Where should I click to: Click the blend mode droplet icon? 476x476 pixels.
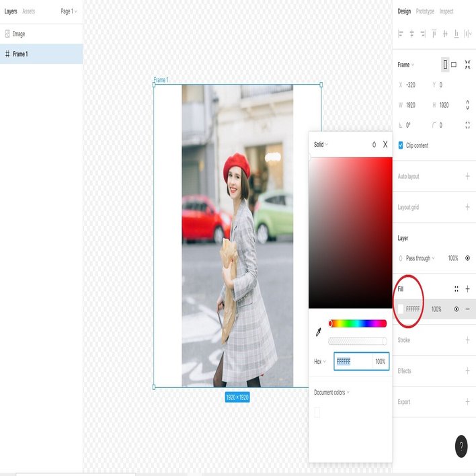click(x=374, y=145)
